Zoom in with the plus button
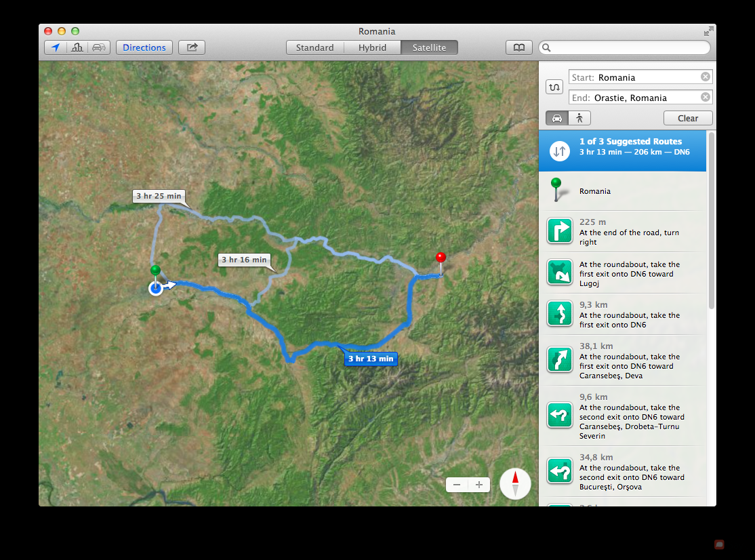755x560 pixels. pyautogui.click(x=479, y=485)
